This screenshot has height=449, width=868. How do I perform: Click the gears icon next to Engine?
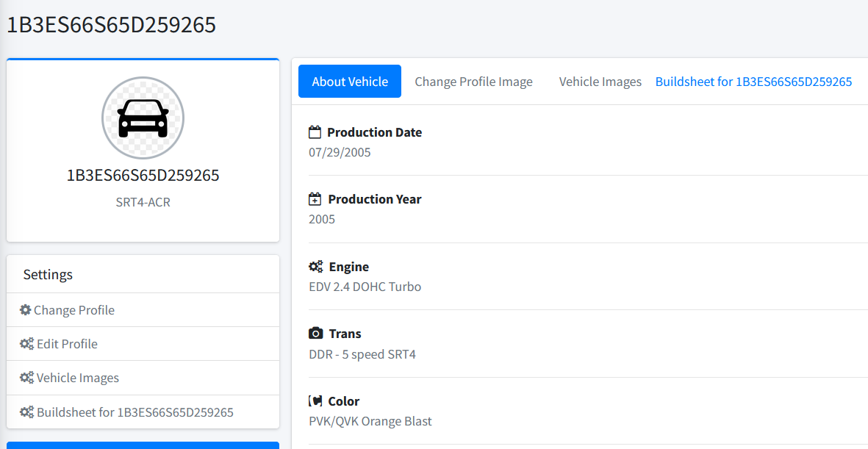click(316, 266)
